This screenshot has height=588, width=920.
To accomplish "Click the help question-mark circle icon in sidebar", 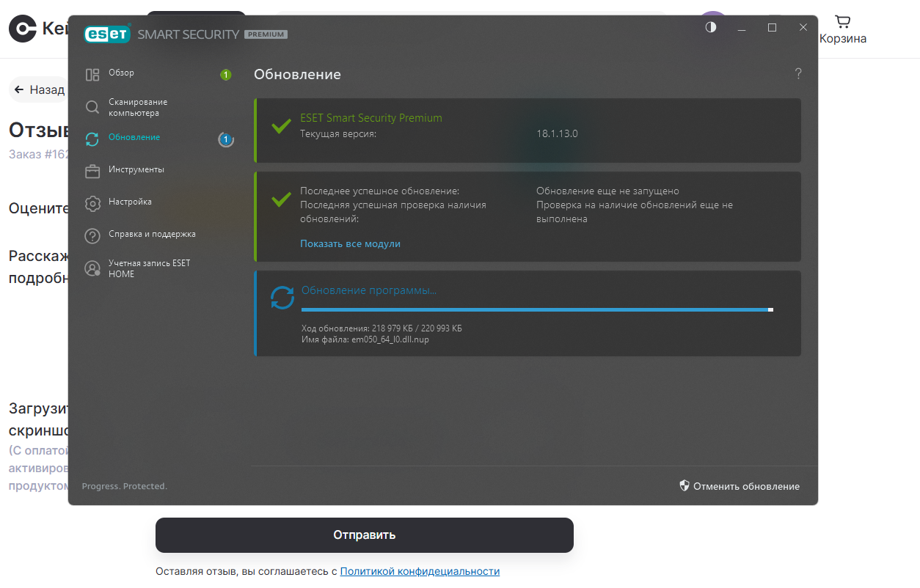I will click(x=92, y=236).
